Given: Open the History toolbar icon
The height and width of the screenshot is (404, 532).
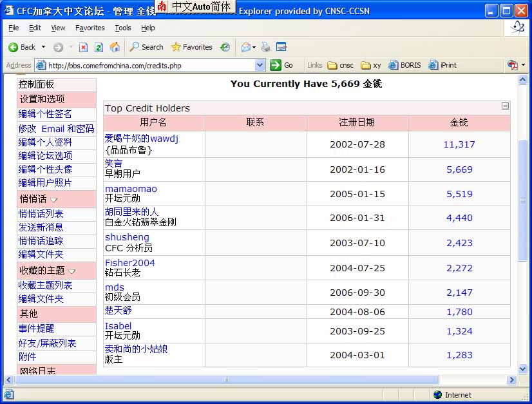Looking at the screenshot, I should pyautogui.click(x=225, y=47).
